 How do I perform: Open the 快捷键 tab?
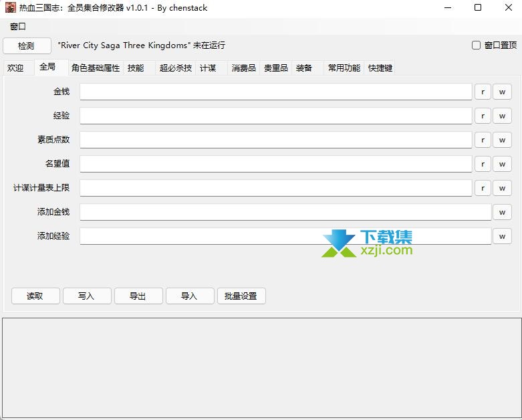[x=380, y=68]
